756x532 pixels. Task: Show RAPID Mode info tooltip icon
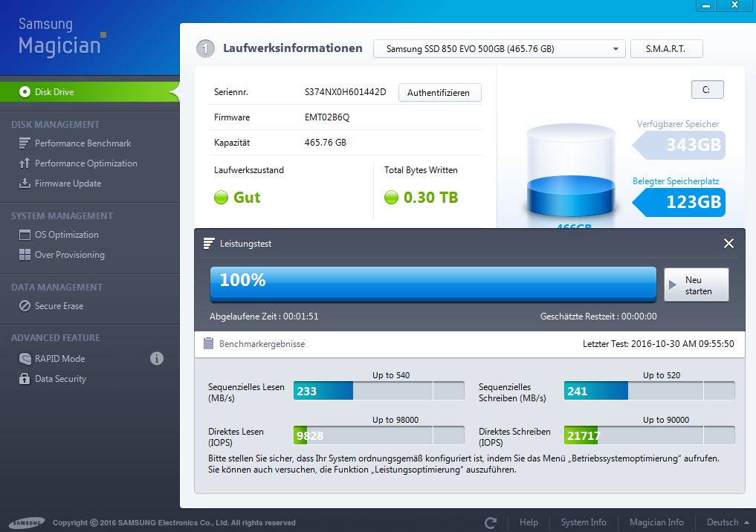pyautogui.click(x=157, y=359)
